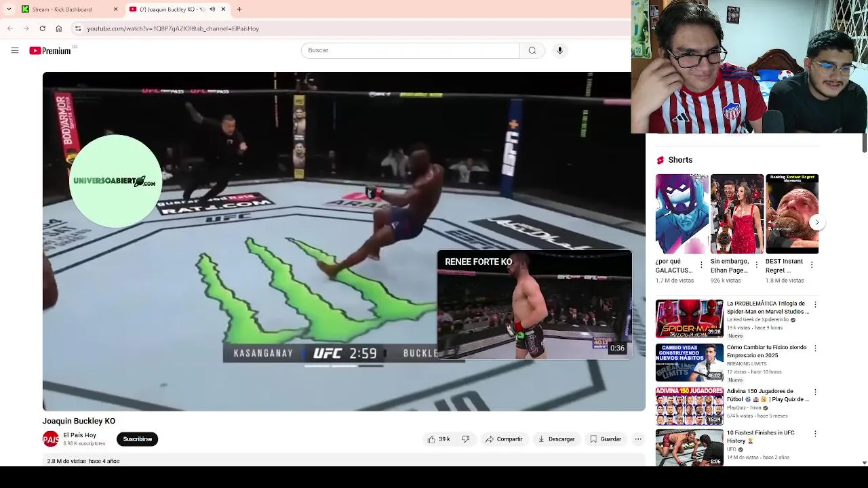Open a new browser tab
The height and width of the screenshot is (488, 868).
(239, 9)
